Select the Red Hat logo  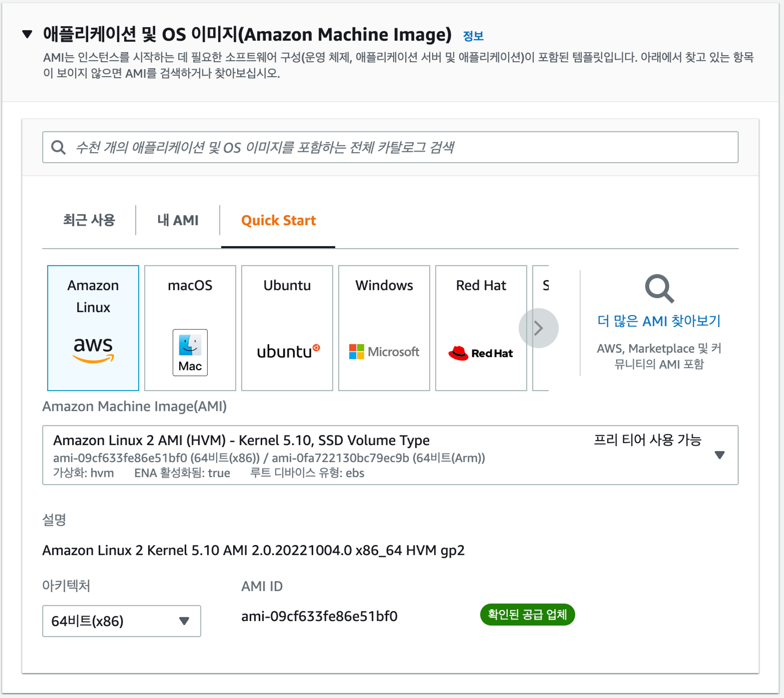pos(481,353)
